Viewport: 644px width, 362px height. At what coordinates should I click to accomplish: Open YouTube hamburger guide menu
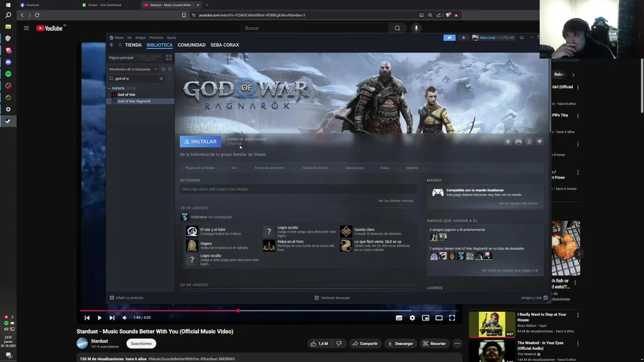tap(26, 28)
